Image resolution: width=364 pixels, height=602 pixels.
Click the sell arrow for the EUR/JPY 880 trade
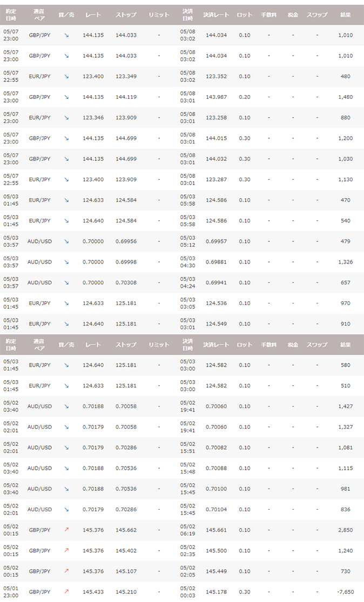(66, 118)
